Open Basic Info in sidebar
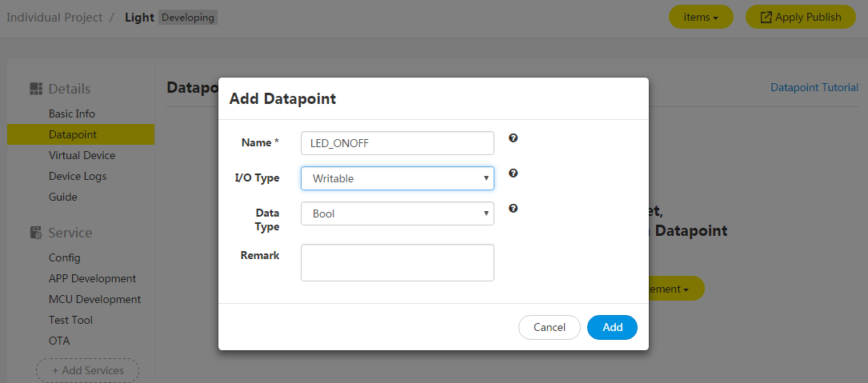The width and height of the screenshot is (868, 383). click(x=72, y=114)
